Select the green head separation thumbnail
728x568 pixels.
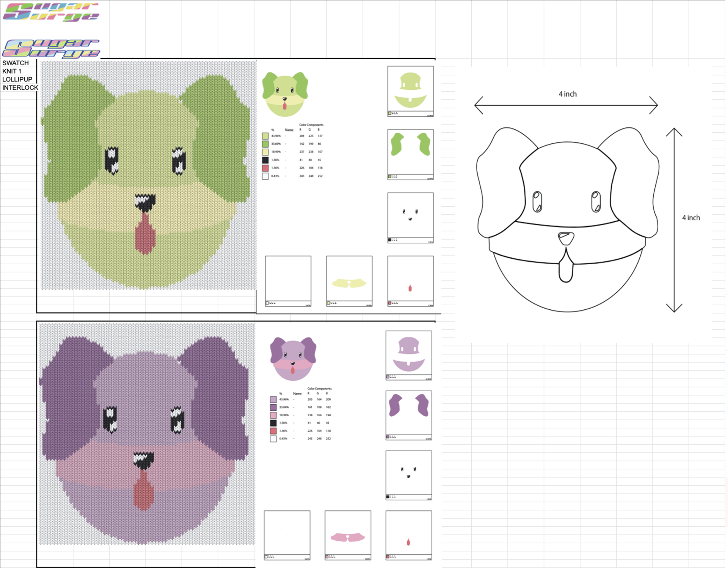pos(410,91)
